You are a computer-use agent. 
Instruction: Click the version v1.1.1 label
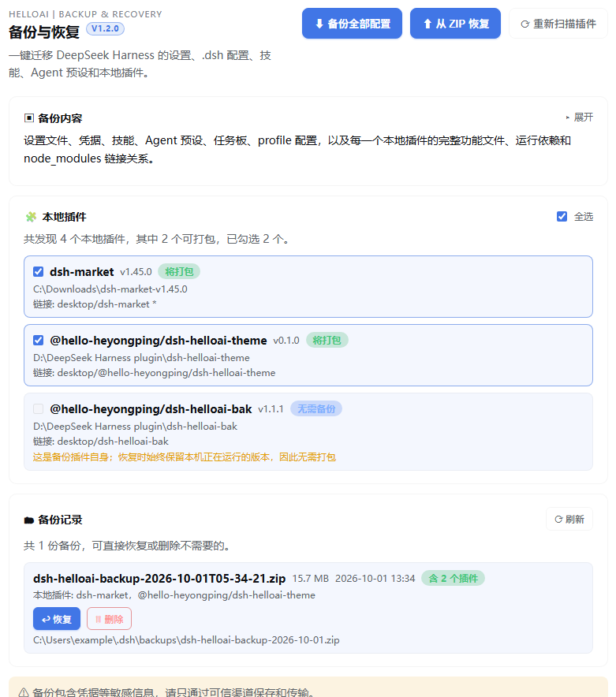tap(271, 409)
